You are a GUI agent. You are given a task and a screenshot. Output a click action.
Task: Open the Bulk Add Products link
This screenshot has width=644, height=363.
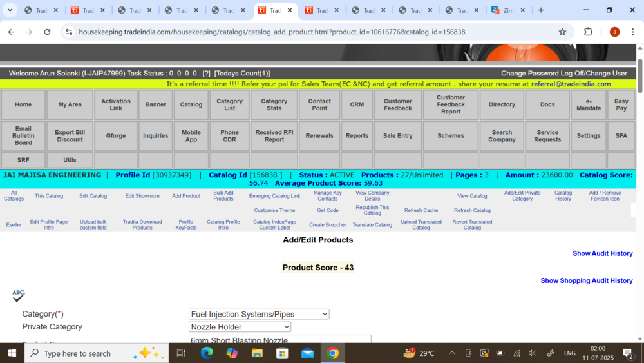pos(223,195)
